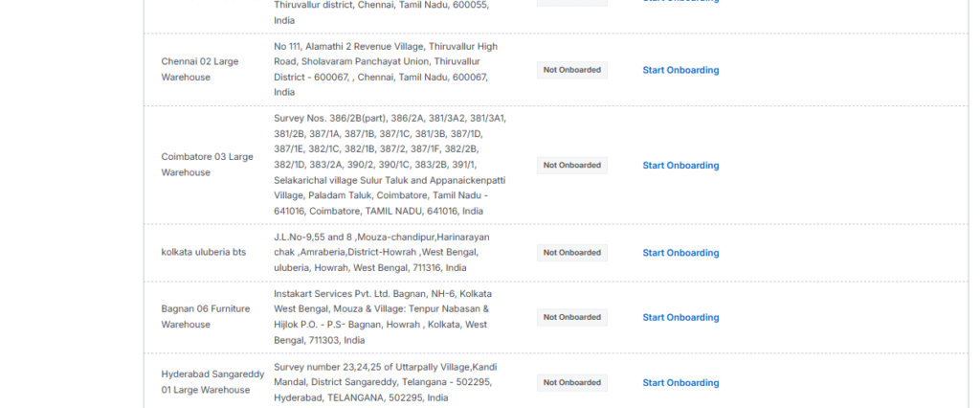The width and height of the screenshot is (980, 408).
Task: Click Not Onboarded badge for kolkata uluberia
Action: pos(571,253)
